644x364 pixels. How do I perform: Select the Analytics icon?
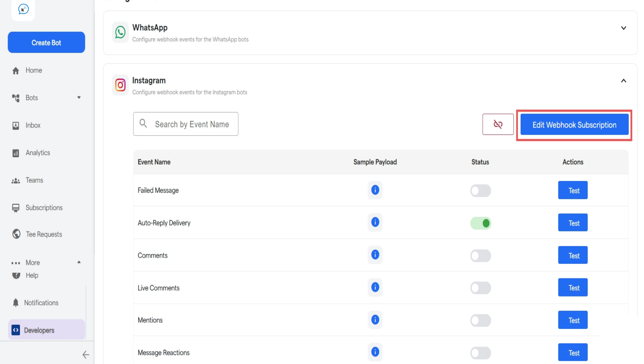click(16, 152)
